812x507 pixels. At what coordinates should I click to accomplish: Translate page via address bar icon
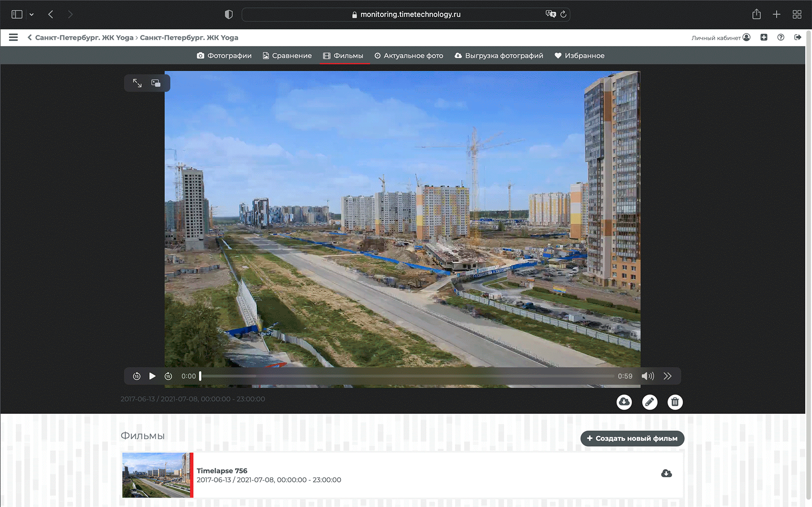click(x=550, y=14)
